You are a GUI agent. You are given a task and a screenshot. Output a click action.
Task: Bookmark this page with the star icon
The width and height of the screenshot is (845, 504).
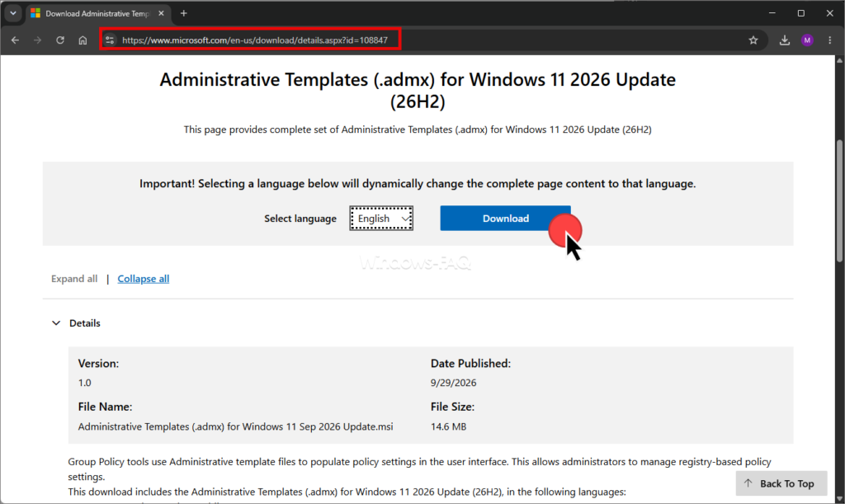pyautogui.click(x=753, y=40)
